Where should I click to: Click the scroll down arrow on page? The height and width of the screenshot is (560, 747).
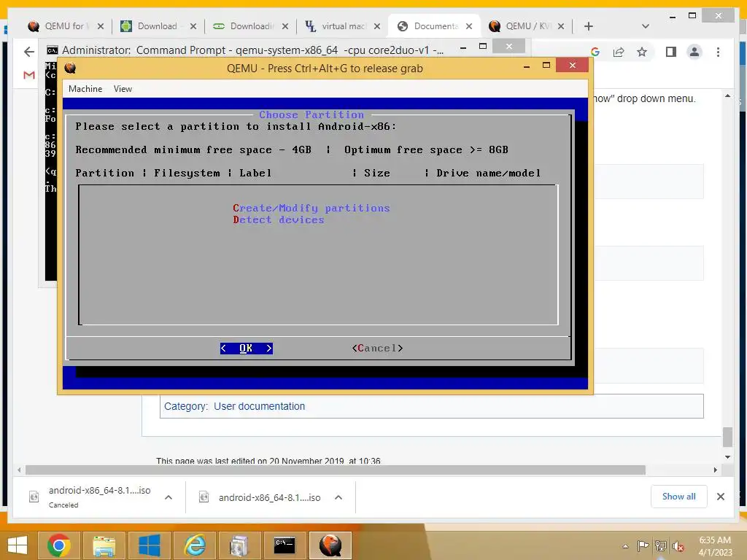tap(727, 457)
